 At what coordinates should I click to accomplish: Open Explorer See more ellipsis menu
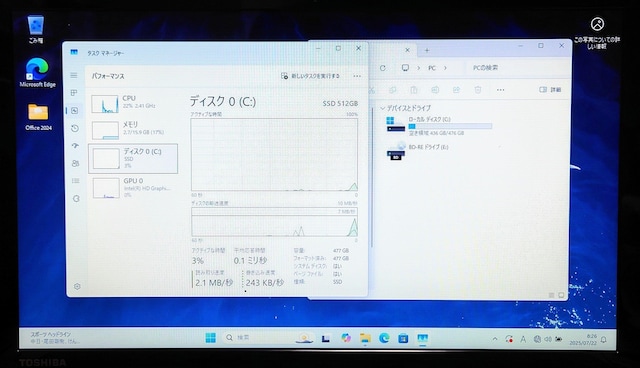click(500, 90)
